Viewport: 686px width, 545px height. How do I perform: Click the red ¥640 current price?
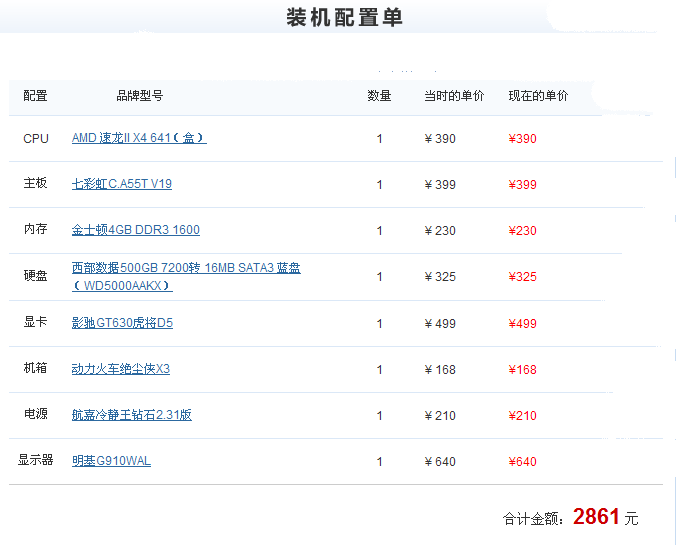click(522, 461)
